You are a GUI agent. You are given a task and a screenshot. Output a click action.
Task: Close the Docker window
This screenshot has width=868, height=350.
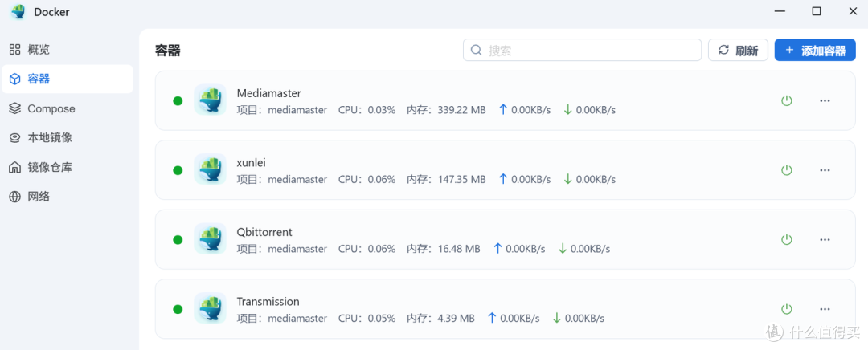853,11
